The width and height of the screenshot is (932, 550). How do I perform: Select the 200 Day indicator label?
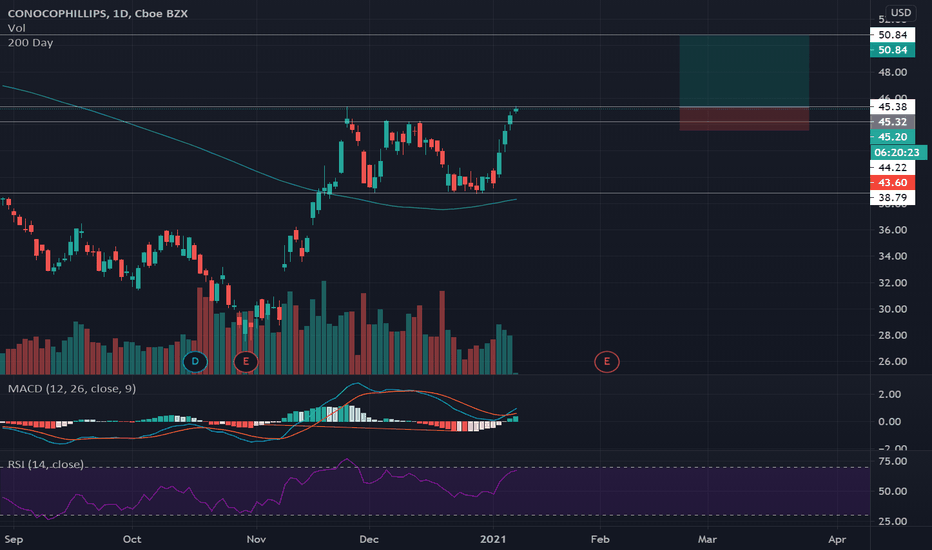[x=30, y=43]
